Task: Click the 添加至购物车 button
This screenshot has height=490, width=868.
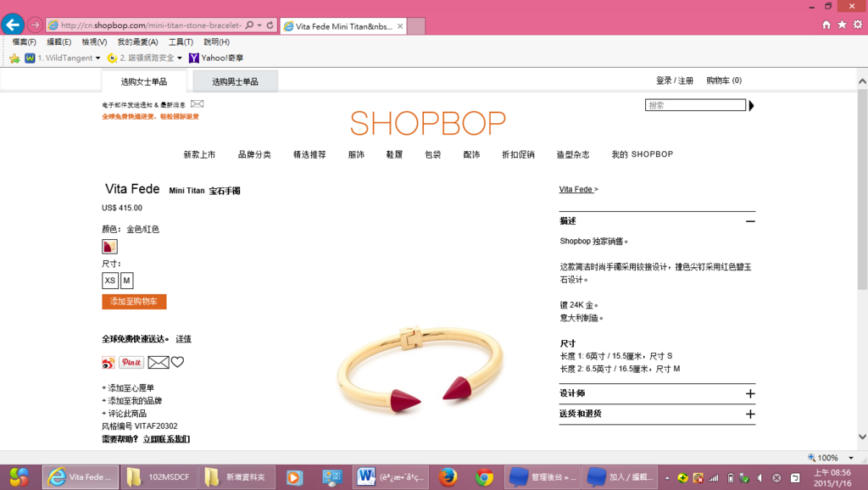Action: pyautogui.click(x=134, y=302)
